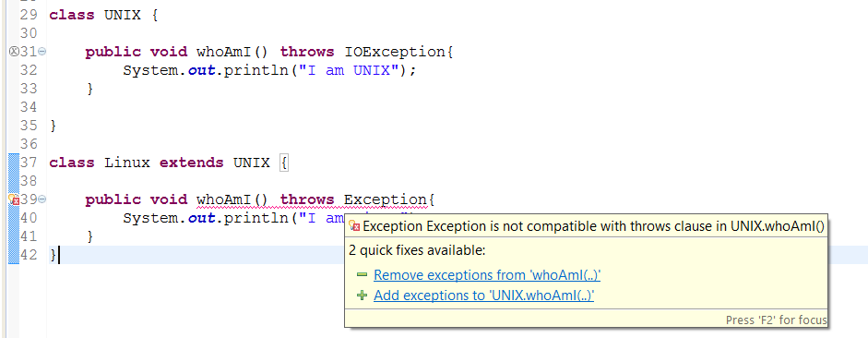Click the closing brace on line 42
Viewport: 868px width, 338px height.
tap(54, 255)
